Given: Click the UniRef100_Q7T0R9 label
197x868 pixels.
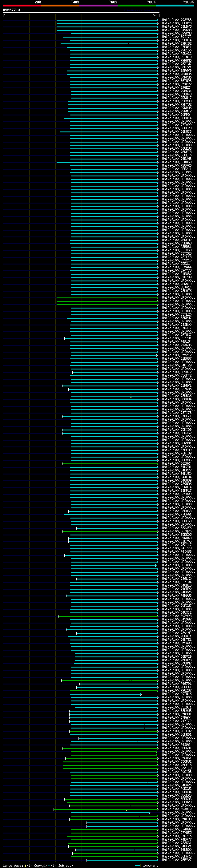Looking at the screenshot, I should click(177, 125).
